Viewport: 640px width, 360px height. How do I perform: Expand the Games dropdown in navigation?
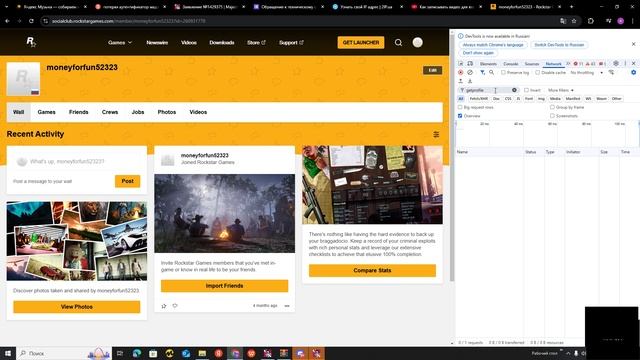[120, 42]
